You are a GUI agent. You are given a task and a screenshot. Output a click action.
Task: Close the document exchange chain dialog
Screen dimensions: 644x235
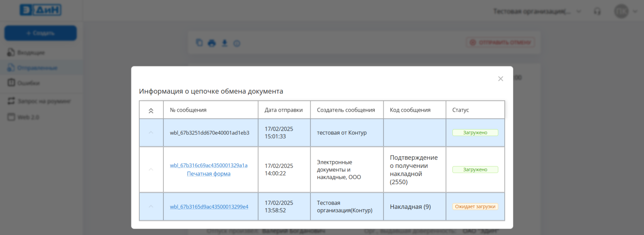click(x=500, y=79)
